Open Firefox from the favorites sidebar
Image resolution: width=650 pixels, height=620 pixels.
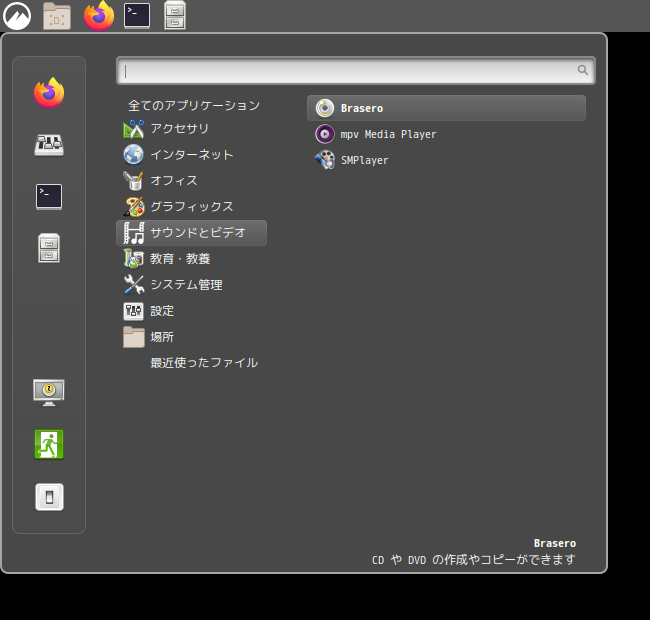pyautogui.click(x=49, y=92)
